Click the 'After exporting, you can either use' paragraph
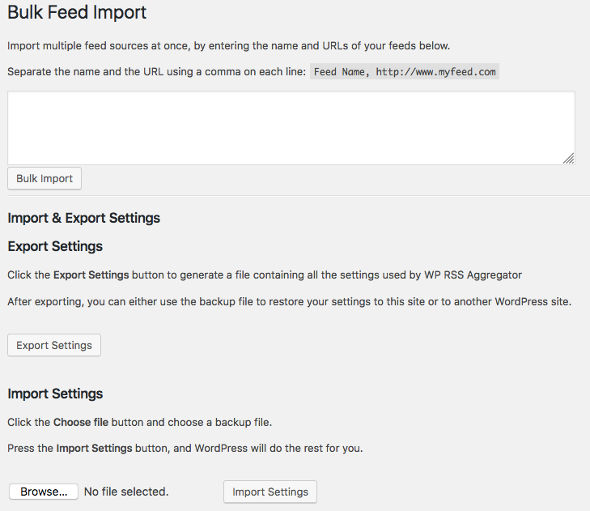This screenshot has width=590, height=511. coord(289,301)
